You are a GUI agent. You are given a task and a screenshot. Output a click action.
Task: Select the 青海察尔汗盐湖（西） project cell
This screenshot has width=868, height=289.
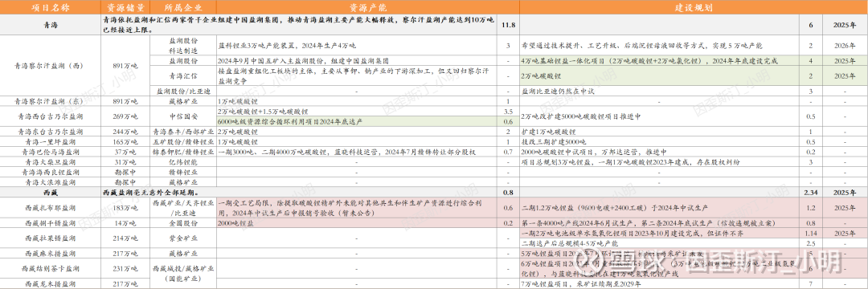click(x=51, y=66)
